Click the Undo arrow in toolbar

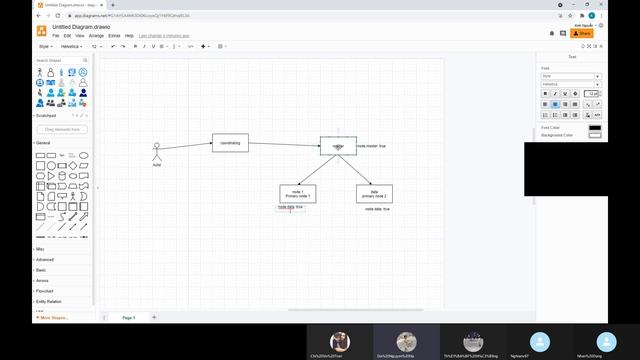113,47
